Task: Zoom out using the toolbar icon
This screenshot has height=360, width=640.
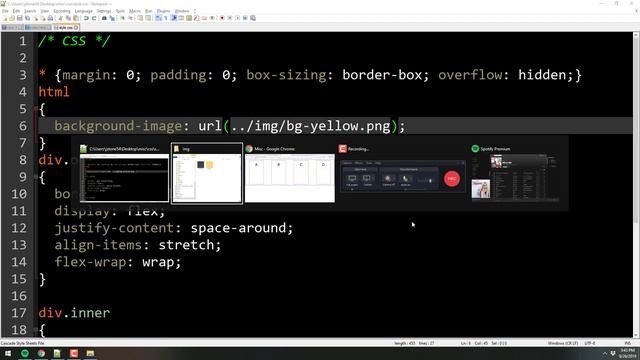Action: [130, 18]
